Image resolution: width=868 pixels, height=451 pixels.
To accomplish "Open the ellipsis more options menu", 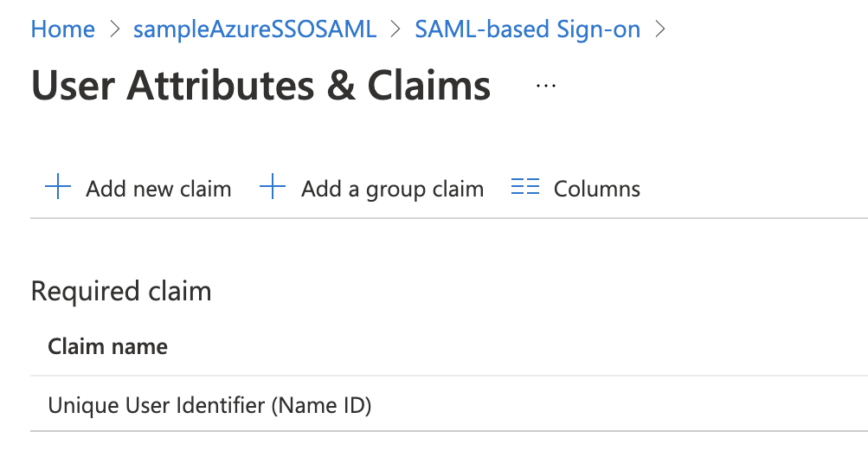I will 546,86.
